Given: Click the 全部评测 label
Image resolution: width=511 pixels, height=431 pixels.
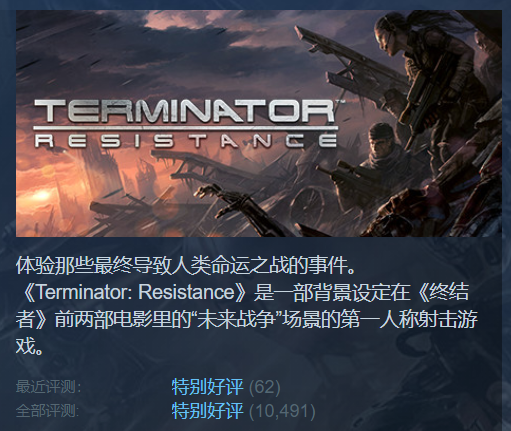Looking at the screenshot, I should pyautogui.click(x=47, y=411).
